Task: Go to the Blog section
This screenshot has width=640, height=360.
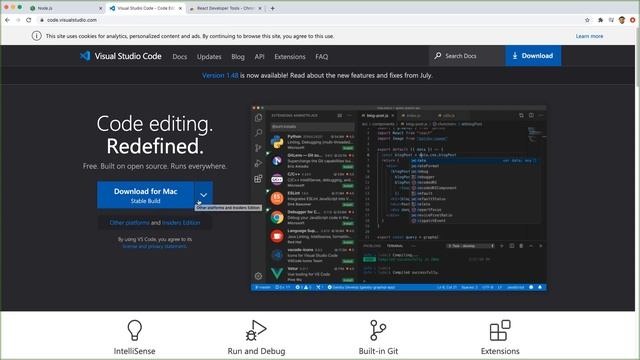Action: 238,57
